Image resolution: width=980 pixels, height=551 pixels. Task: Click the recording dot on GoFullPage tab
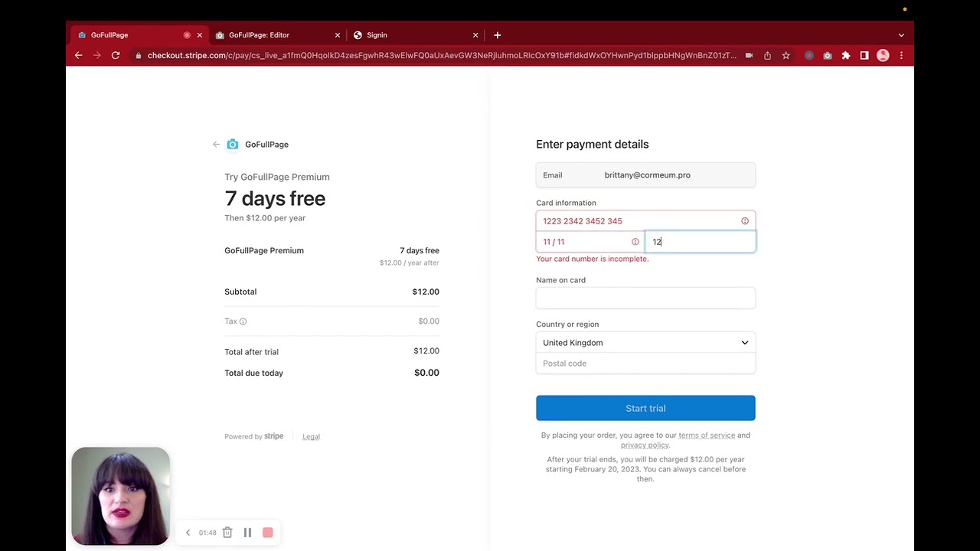point(187,35)
